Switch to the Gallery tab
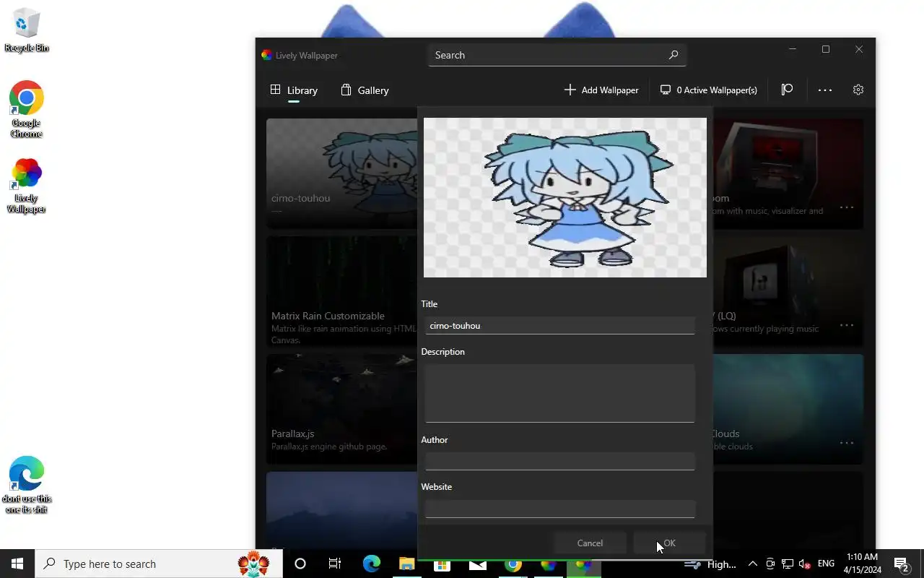 [x=365, y=90]
